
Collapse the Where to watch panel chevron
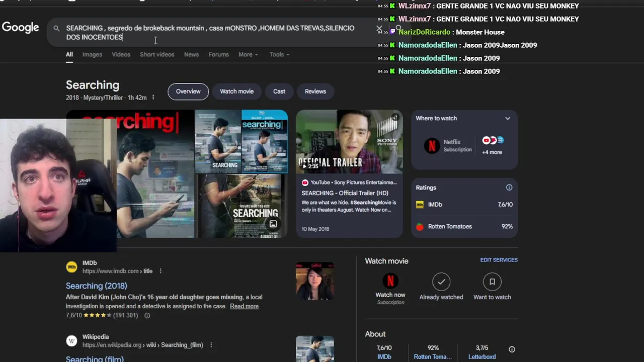(x=508, y=119)
